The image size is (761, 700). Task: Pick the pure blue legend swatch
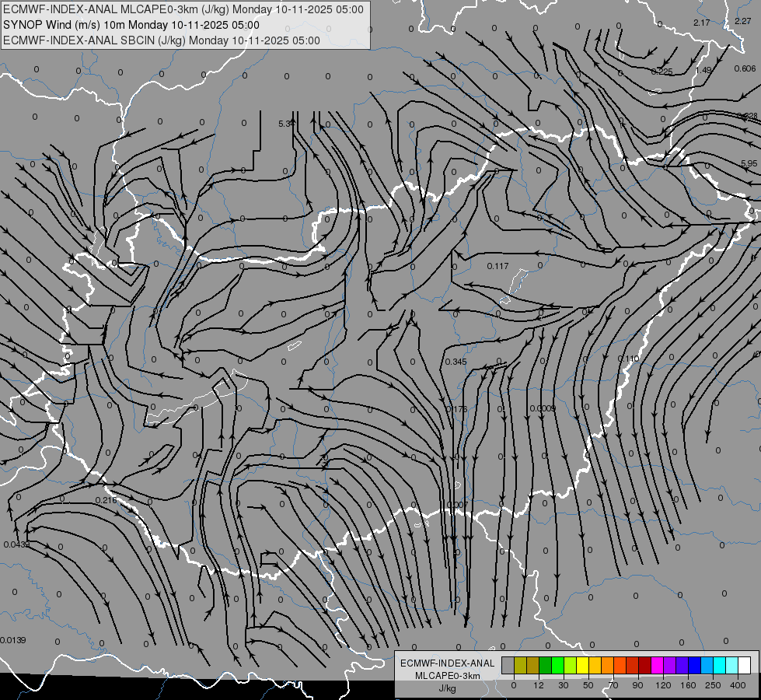pyautogui.click(x=694, y=666)
